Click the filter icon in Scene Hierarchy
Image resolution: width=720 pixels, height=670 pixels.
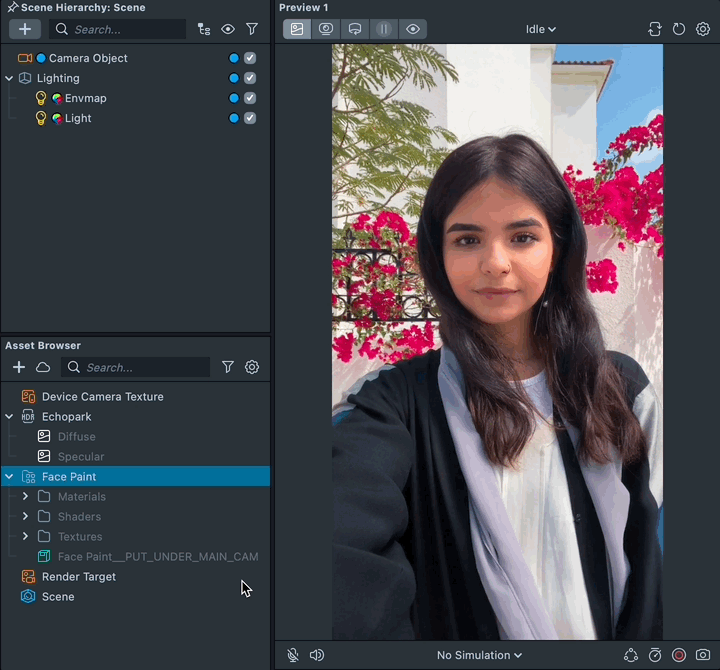click(x=252, y=29)
